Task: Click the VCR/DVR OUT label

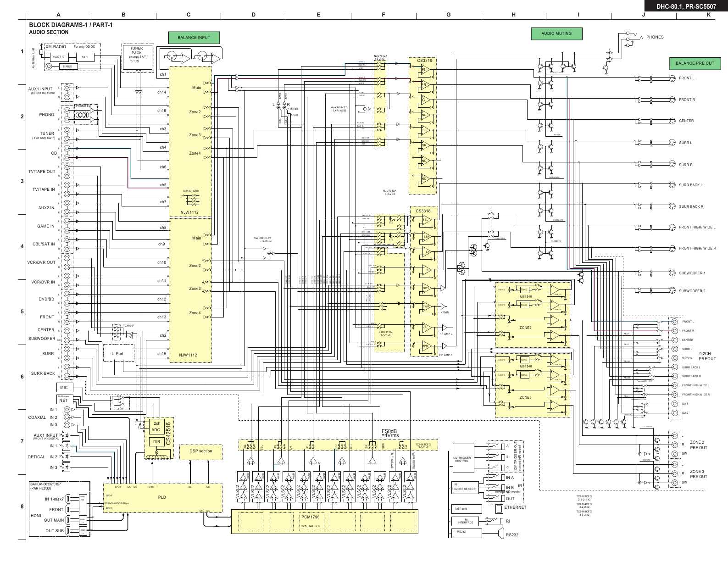Action: (41, 262)
